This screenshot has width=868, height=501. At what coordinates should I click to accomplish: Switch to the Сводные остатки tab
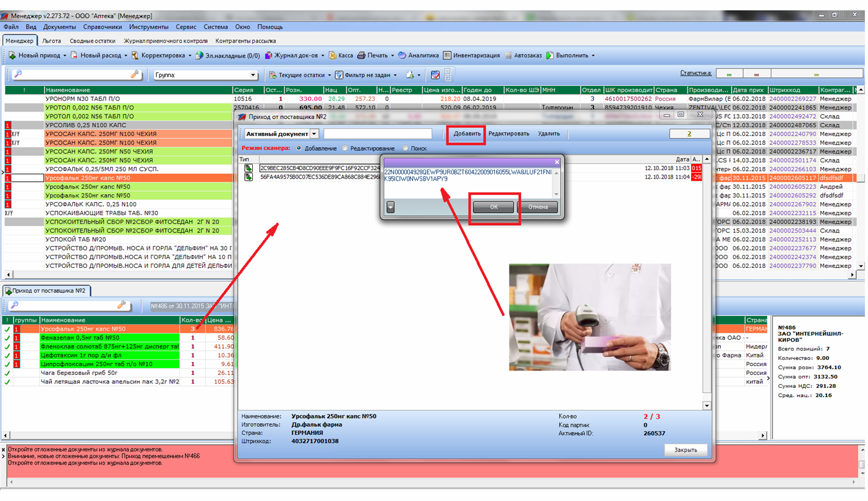(92, 41)
